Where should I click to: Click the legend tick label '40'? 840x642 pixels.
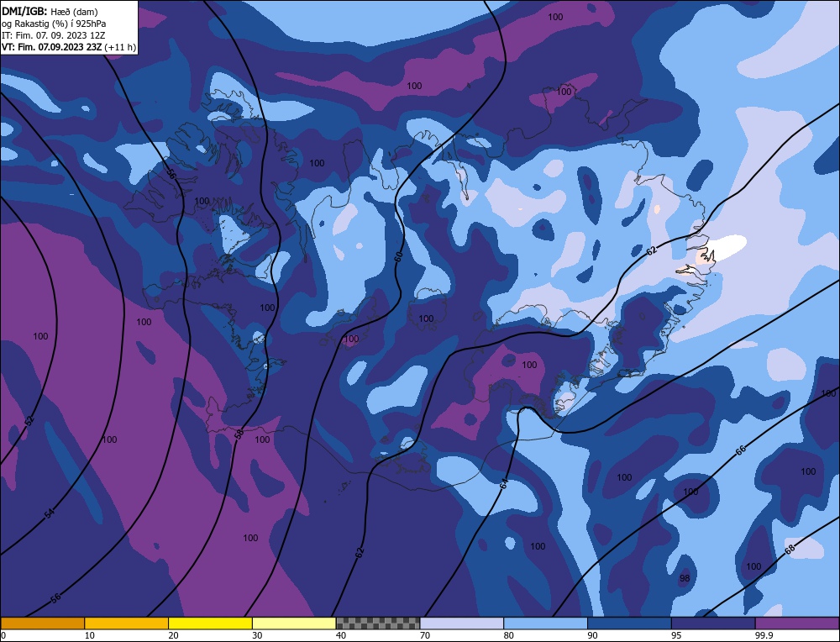click(x=341, y=635)
